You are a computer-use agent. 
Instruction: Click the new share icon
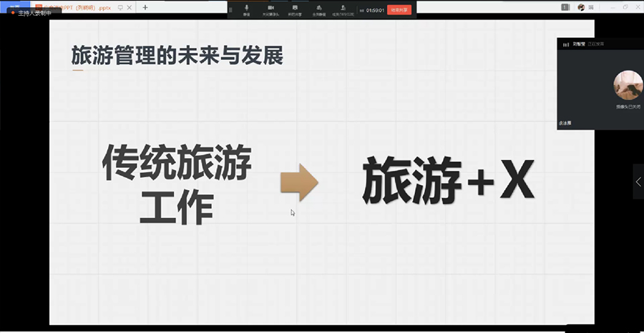pos(295,9)
